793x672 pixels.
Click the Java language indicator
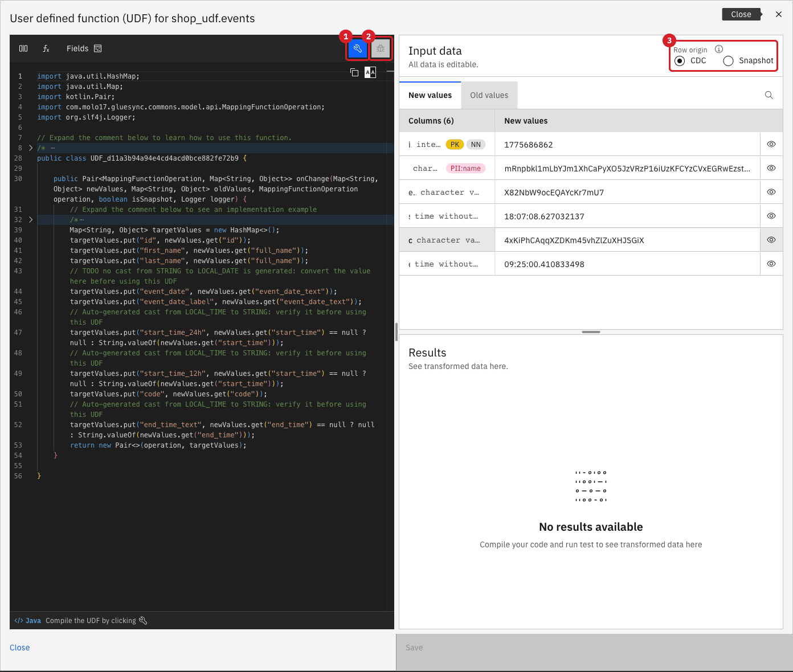pos(28,621)
